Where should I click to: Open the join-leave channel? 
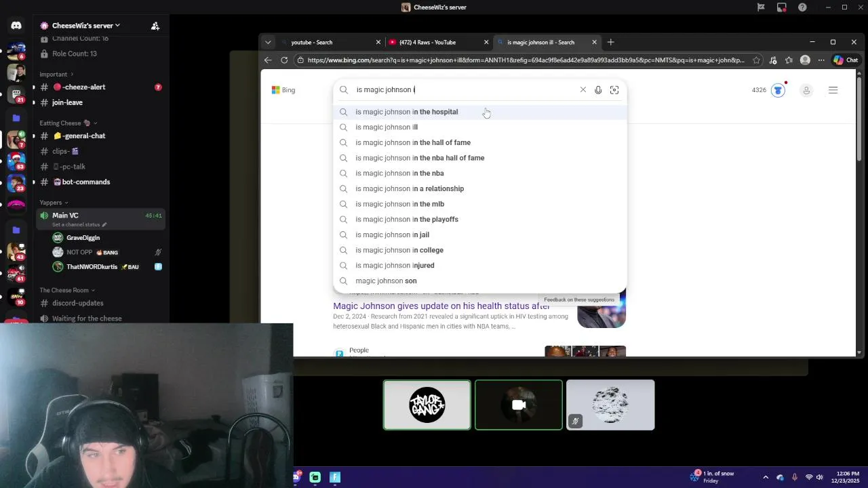[x=100, y=102]
